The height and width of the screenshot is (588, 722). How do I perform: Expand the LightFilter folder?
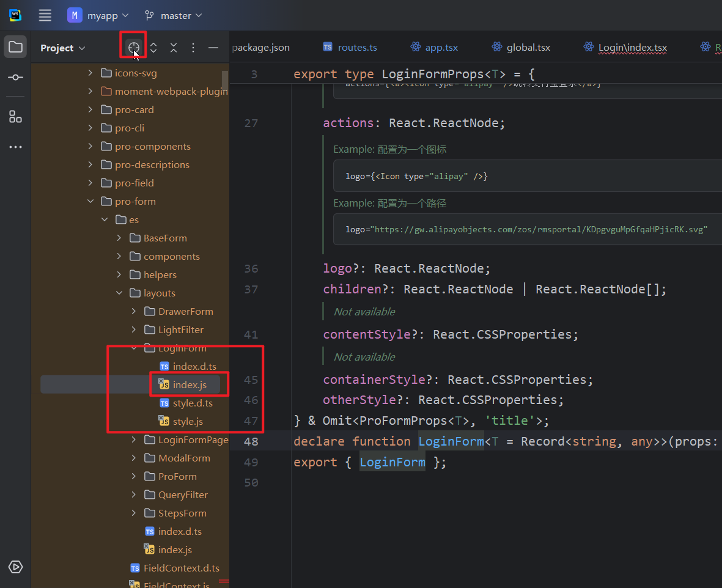tap(133, 329)
